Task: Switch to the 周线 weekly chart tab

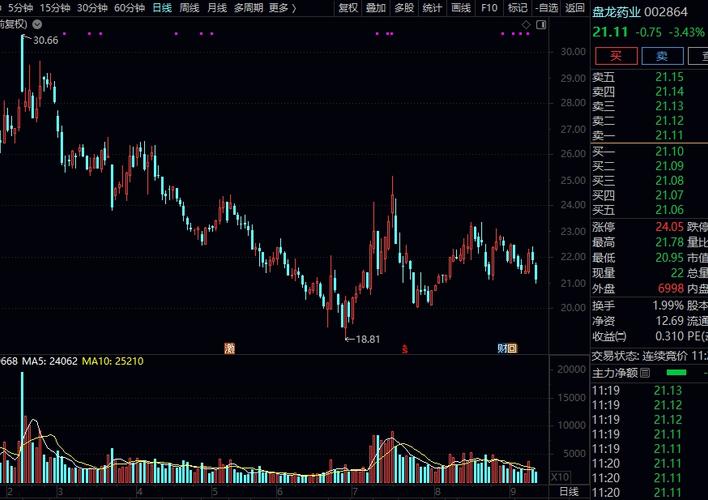Action: (189, 8)
